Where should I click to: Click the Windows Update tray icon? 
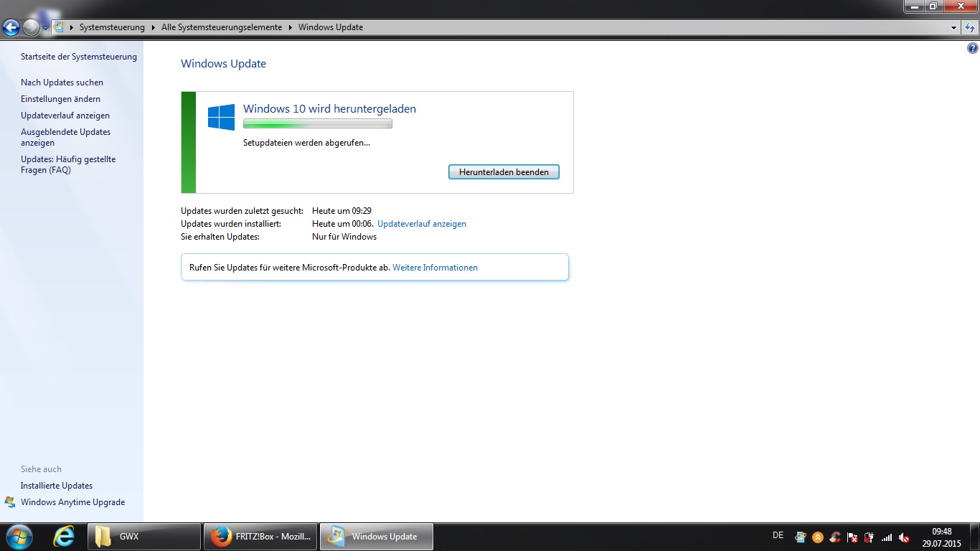801,537
